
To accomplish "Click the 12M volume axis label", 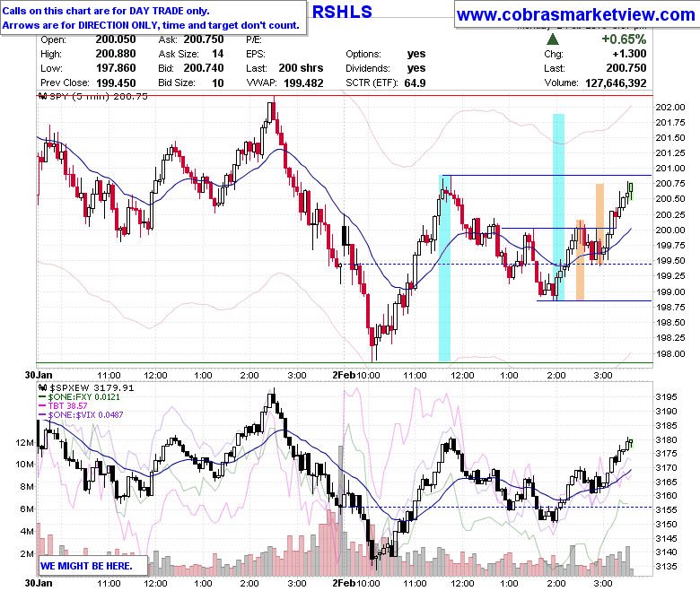I will pos(24,443).
